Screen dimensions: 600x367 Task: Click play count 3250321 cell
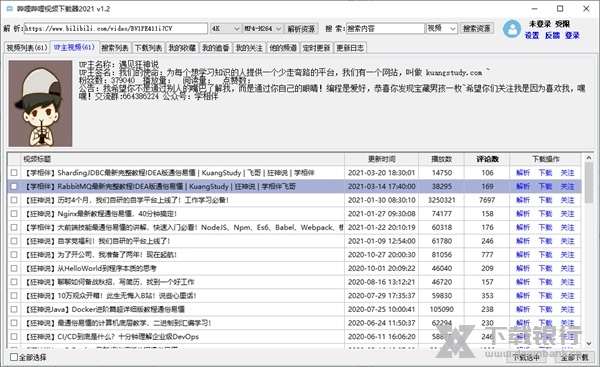[x=442, y=200]
